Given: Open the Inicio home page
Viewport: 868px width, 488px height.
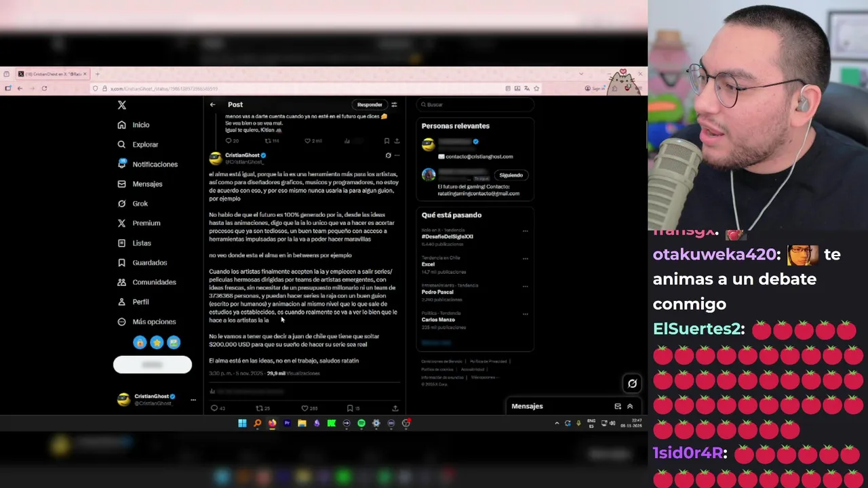Looking at the screenshot, I should tap(134, 125).
